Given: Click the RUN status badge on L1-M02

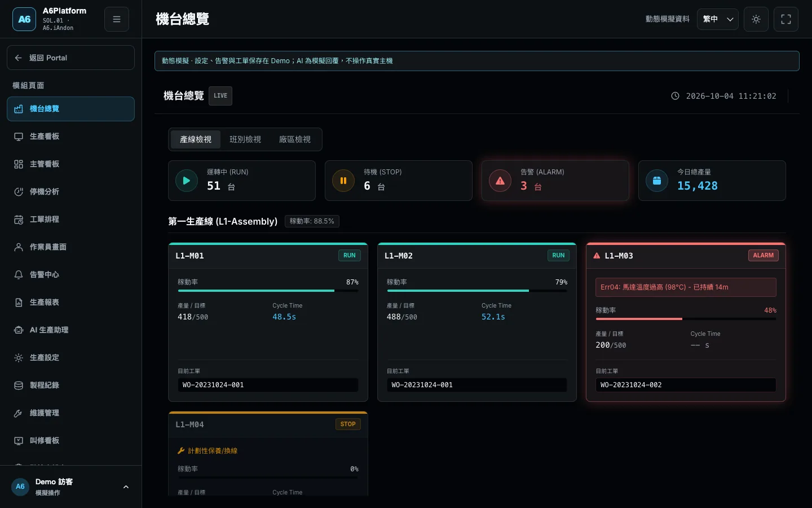Looking at the screenshot, I should (x=558, y=256).
